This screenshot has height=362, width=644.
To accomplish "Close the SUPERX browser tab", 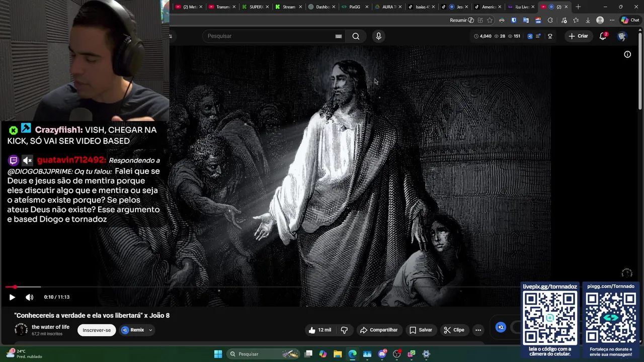I will (267, 7).
